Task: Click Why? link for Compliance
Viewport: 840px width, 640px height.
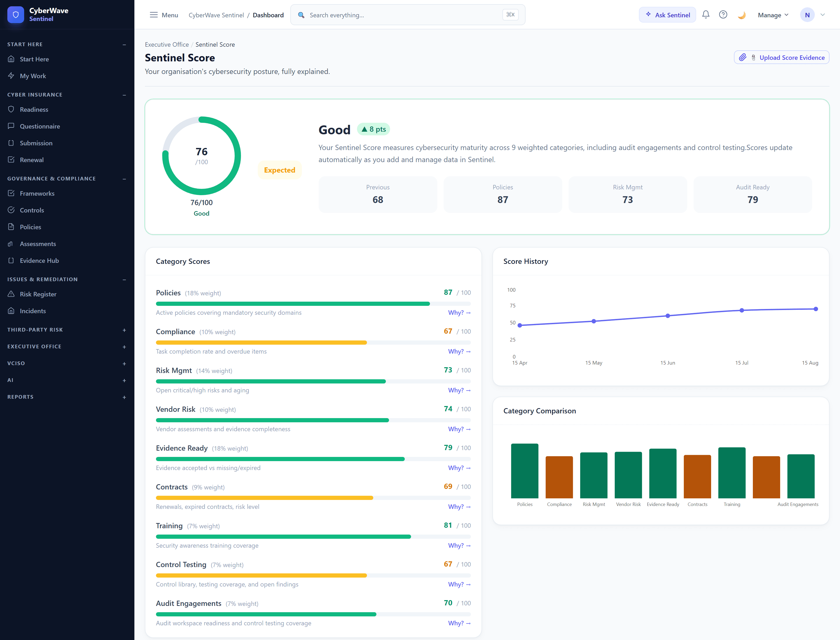Action: tap(459, 351)
